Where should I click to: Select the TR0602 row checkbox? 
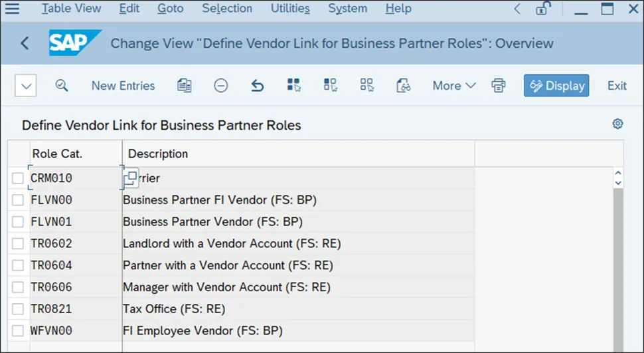[x=18, y=243]
